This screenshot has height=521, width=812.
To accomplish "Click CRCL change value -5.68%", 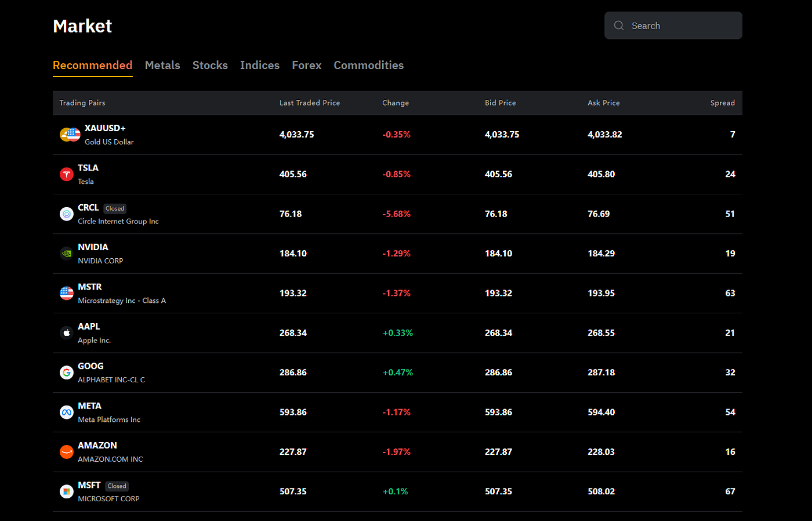I will coord(397,214).
